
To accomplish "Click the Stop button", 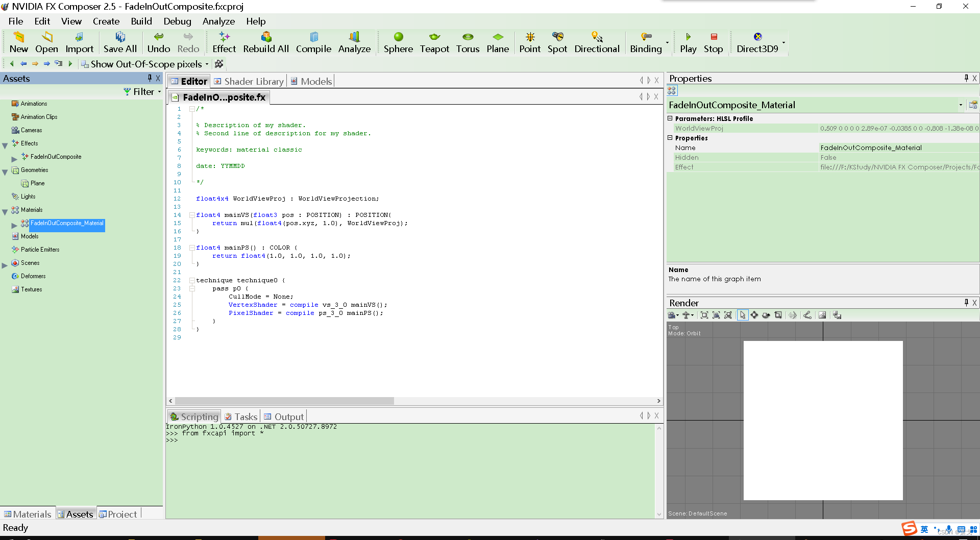I will [713, 42].
